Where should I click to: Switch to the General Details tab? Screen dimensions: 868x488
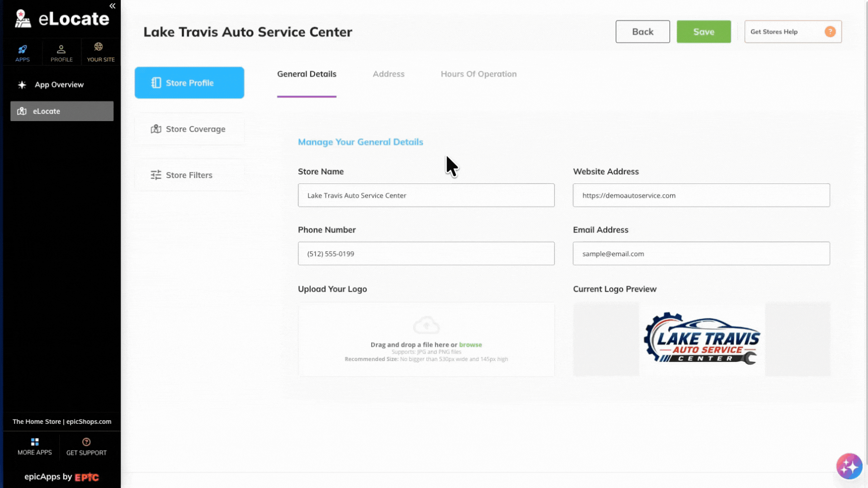(307, 74)
